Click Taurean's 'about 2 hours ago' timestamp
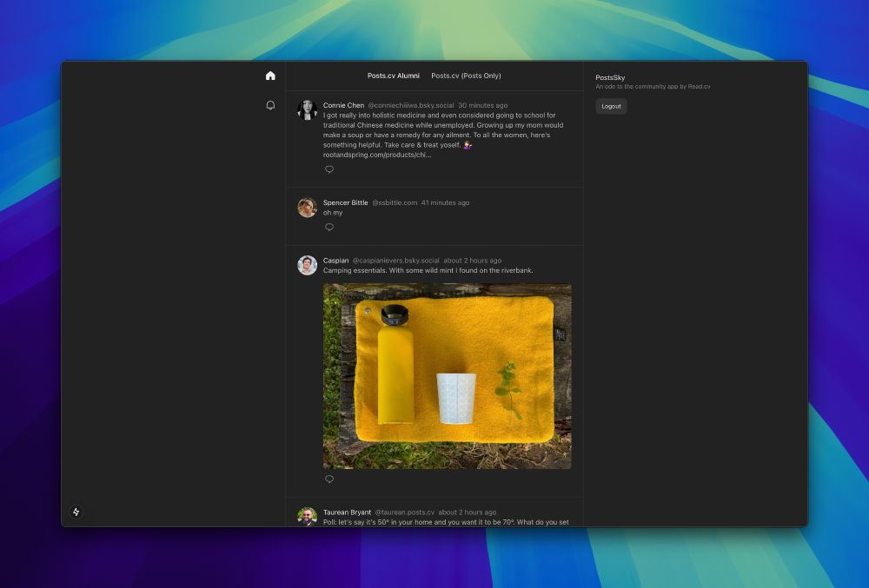The image size is (869, 588). (468, 512)
